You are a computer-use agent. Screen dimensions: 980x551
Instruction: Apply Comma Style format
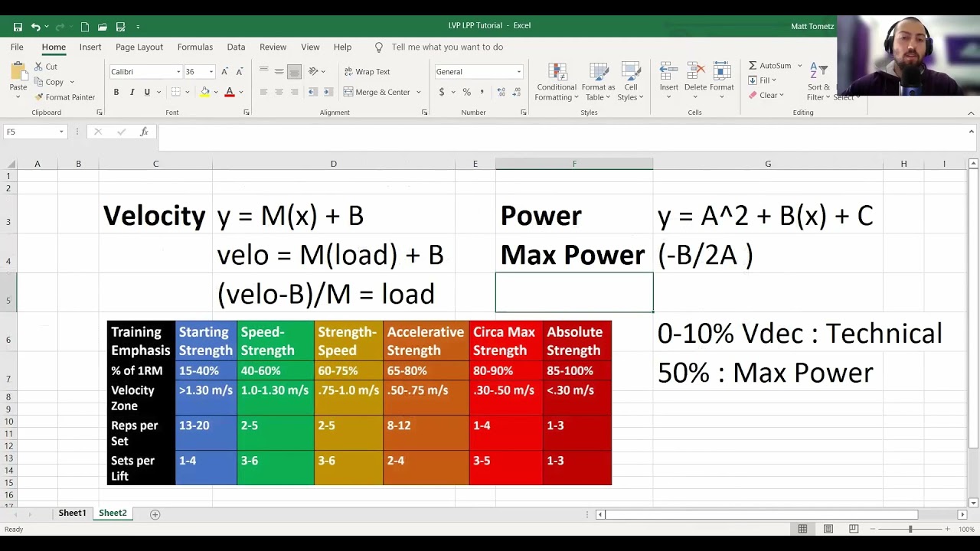pyautogui.click(x=482, y=92)
